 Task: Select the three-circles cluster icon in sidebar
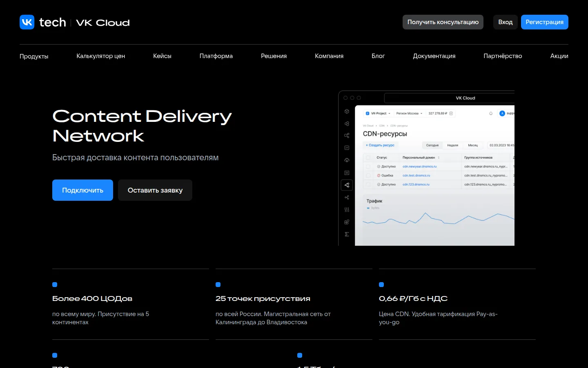point(347,123)
